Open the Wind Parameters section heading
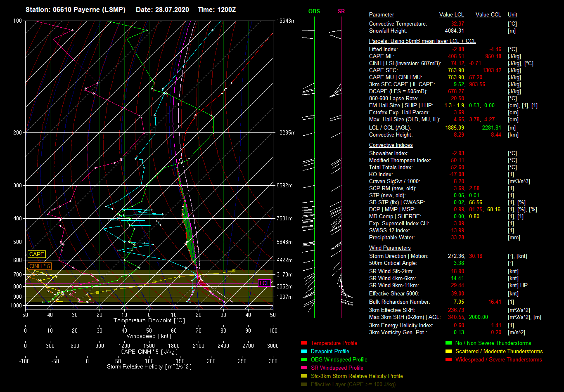 [x=390, y=248]
